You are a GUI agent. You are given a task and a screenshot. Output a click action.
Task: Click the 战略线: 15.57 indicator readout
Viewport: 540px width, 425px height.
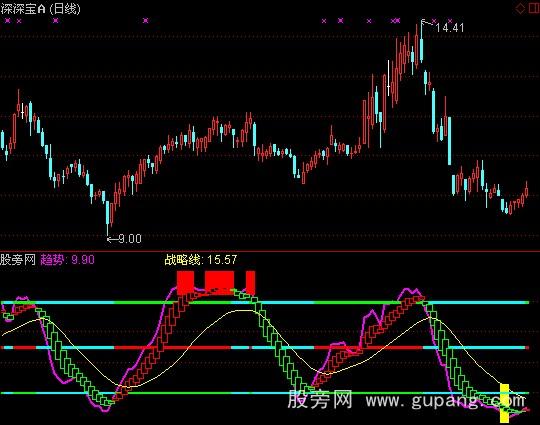coord(201,259)
